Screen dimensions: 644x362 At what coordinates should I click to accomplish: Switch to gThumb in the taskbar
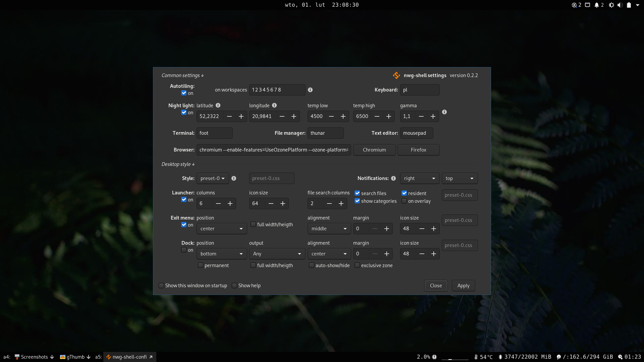[75, 357]
